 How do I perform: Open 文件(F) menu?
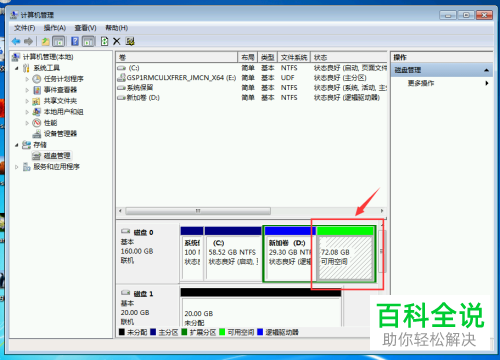click(25, 28)
